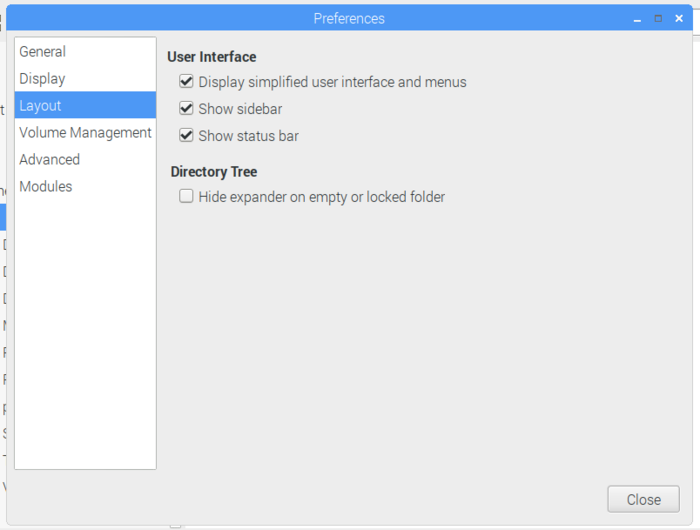Turn off Show status bar
The width and height of the screenshot is (700, 530).
point(186,136)
